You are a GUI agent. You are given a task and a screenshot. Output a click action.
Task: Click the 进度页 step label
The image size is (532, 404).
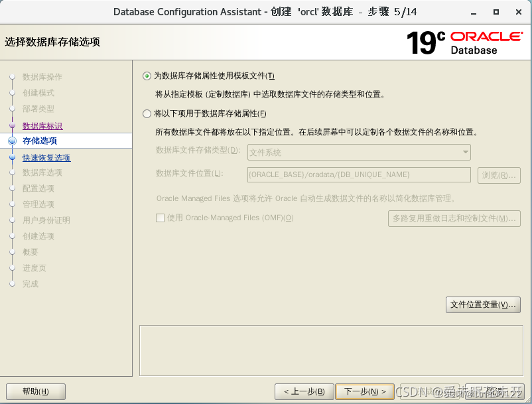click(x=34, y=268)
